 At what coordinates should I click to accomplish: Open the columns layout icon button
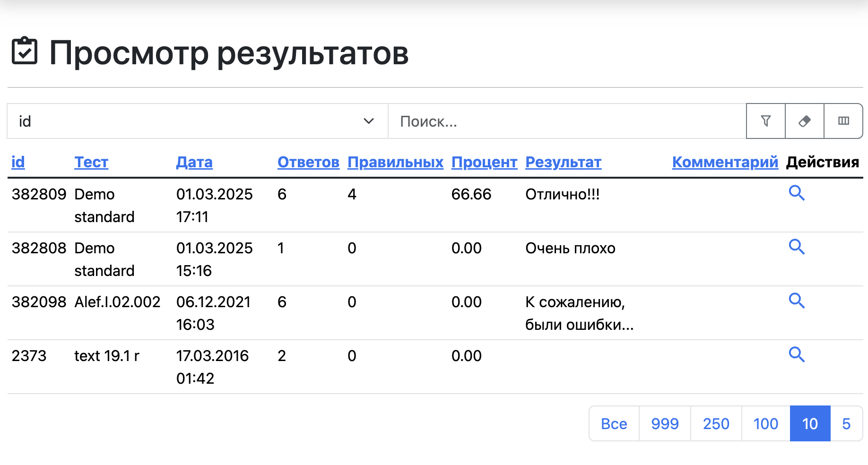point(843,121)
